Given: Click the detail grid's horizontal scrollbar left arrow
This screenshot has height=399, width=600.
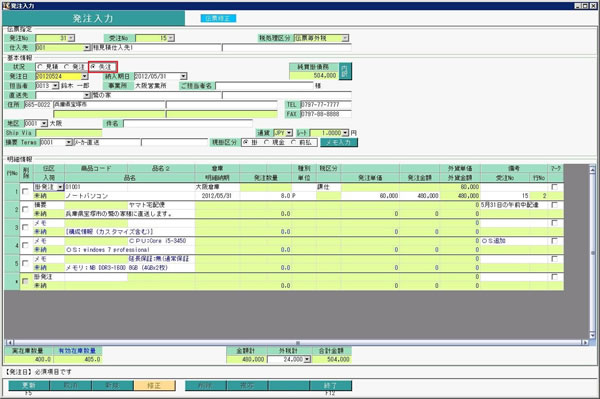Looking at the screenshot, I should point(10,343).
